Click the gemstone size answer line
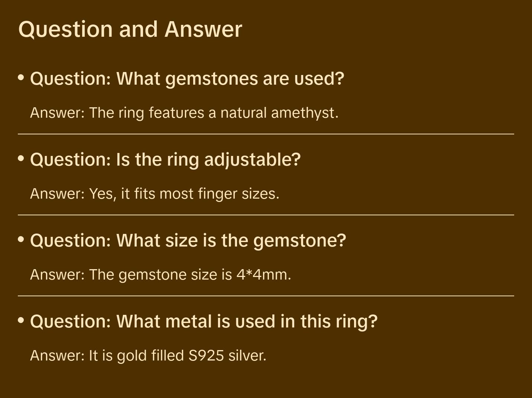The width and height of the screenshot is (532, 398). (160, 275)
